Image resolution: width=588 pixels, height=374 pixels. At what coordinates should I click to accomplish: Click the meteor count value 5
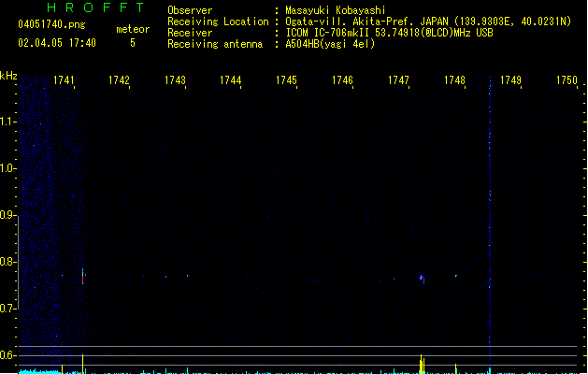pyautogui.click(x=133, y=43)
